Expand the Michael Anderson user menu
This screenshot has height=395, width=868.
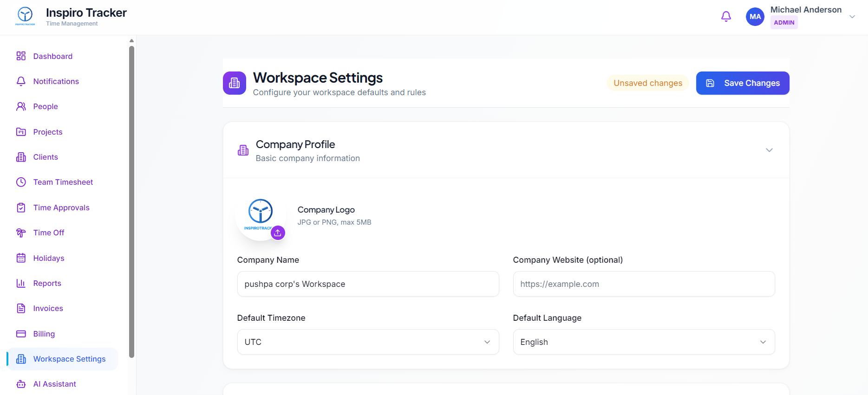852,17
